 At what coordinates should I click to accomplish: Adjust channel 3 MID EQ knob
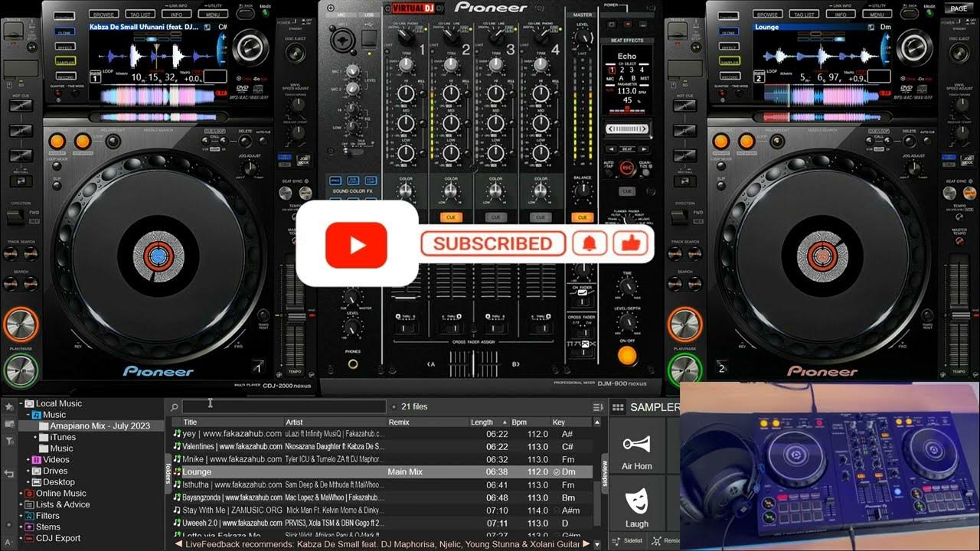pyautogui.click(x=496, y=123)
